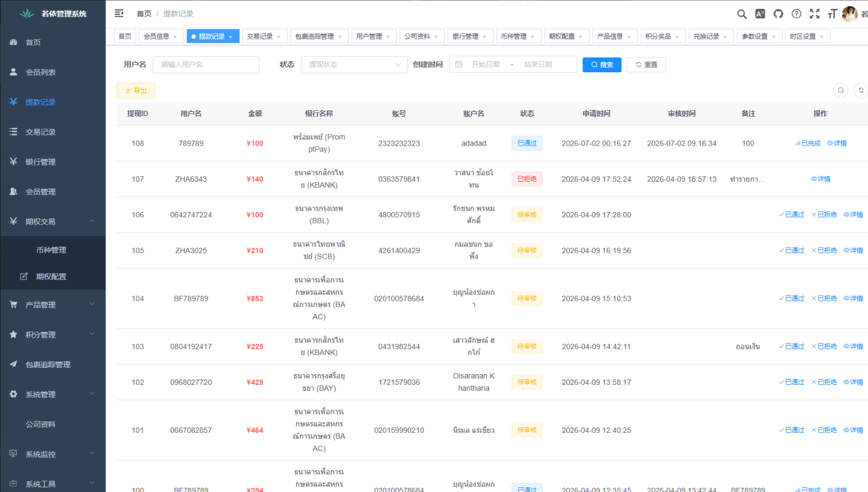
Task: View 详情 for withdrawal ID 107
Action: [x=821, y=179]
